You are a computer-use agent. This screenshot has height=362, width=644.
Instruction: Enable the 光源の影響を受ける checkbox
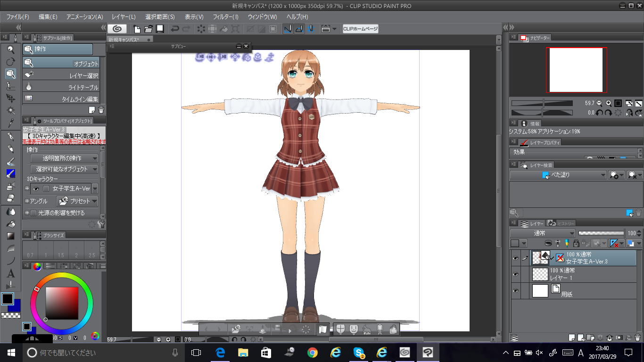click(33, 213)
